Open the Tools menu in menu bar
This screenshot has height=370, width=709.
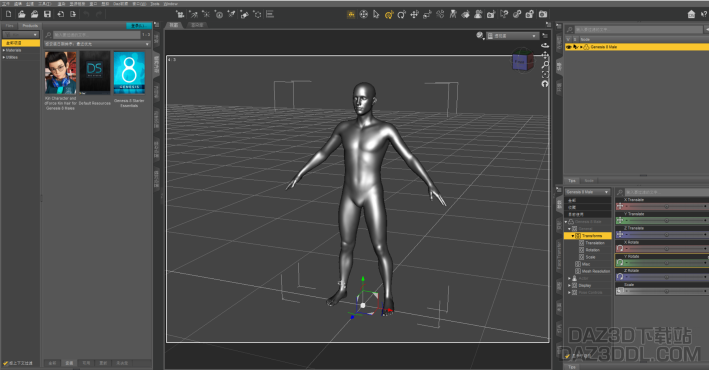(x=155, y=4)
